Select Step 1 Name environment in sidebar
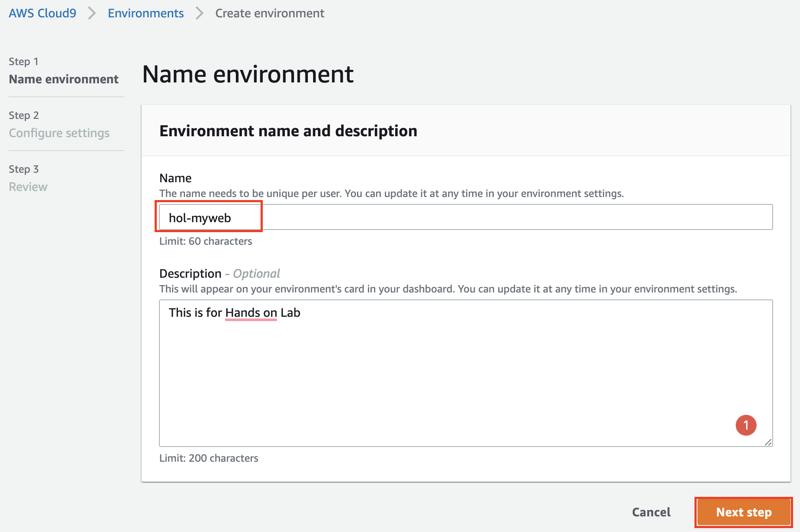This screenshot has height=532, width=800. click(63, 70)
